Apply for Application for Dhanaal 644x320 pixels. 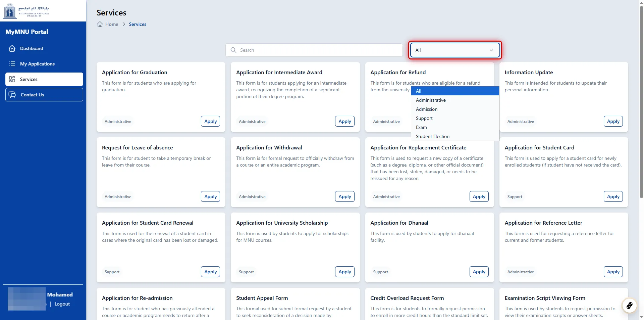pyautogui.click(x=479, y=272)
